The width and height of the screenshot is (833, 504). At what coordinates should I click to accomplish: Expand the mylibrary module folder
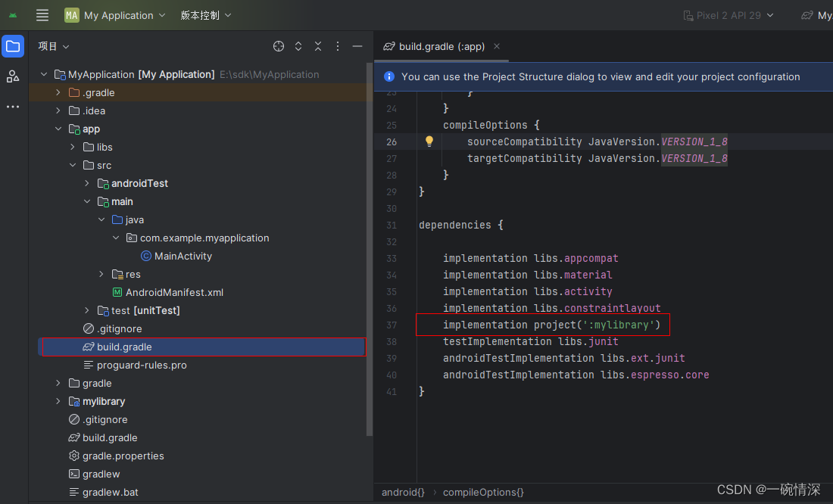(x=58, y=401)
